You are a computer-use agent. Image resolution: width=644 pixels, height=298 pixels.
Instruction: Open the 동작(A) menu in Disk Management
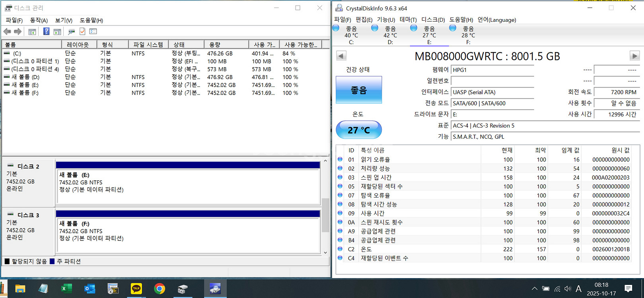coord(39,20)
